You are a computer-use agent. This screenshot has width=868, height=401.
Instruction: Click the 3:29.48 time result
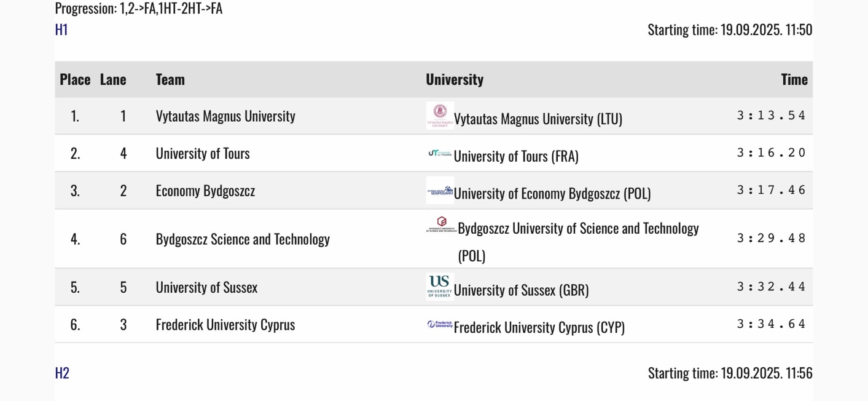pyautogui.click(x=771, y=238)
